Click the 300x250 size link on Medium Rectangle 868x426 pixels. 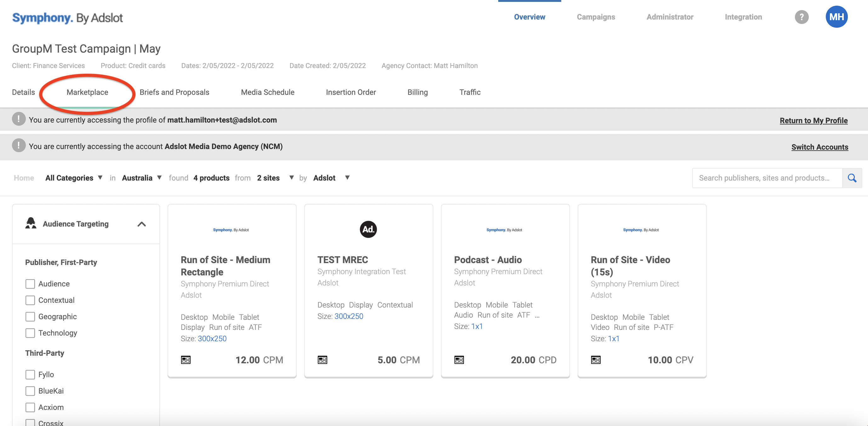click(212, 338)
